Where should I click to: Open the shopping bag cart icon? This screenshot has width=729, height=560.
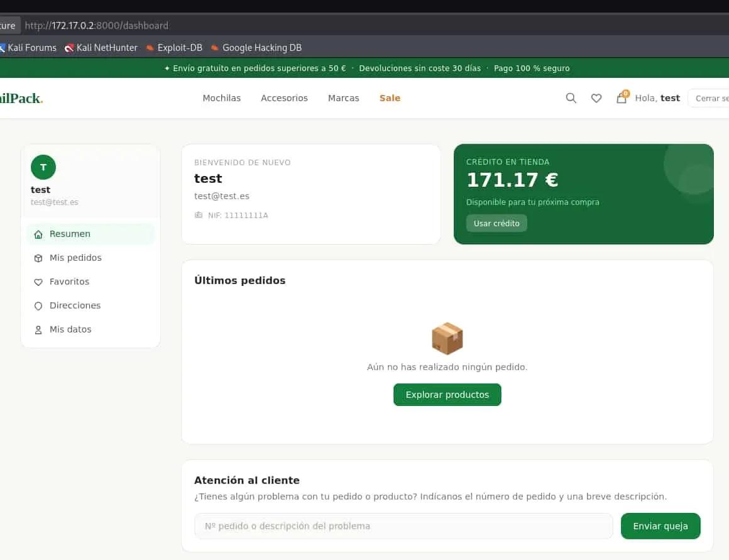click(622, 97)
